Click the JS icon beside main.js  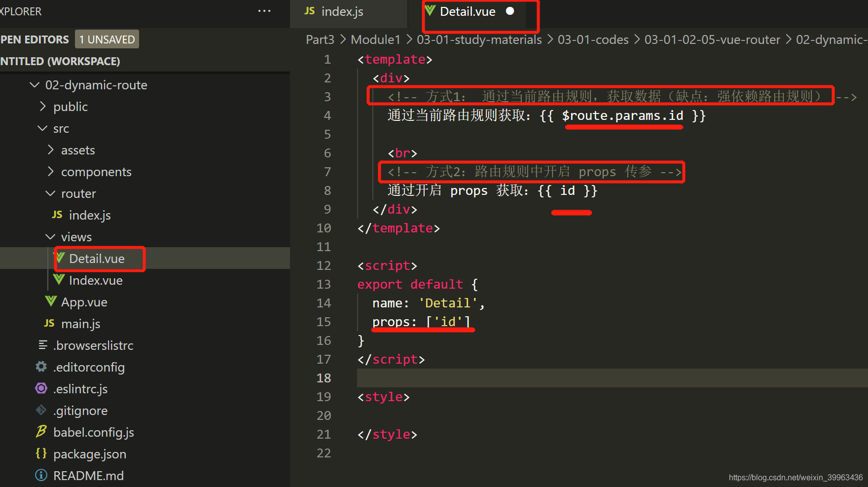tap(49, 323)
